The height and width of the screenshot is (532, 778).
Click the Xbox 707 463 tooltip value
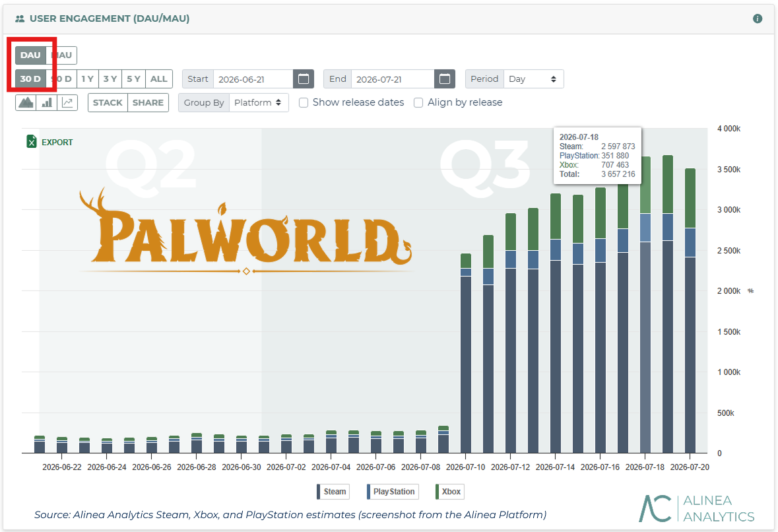click(x=615, y=165)
